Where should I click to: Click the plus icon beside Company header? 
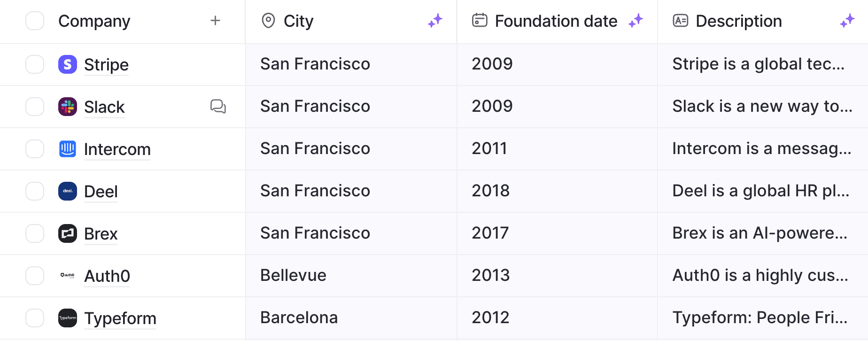215,21
